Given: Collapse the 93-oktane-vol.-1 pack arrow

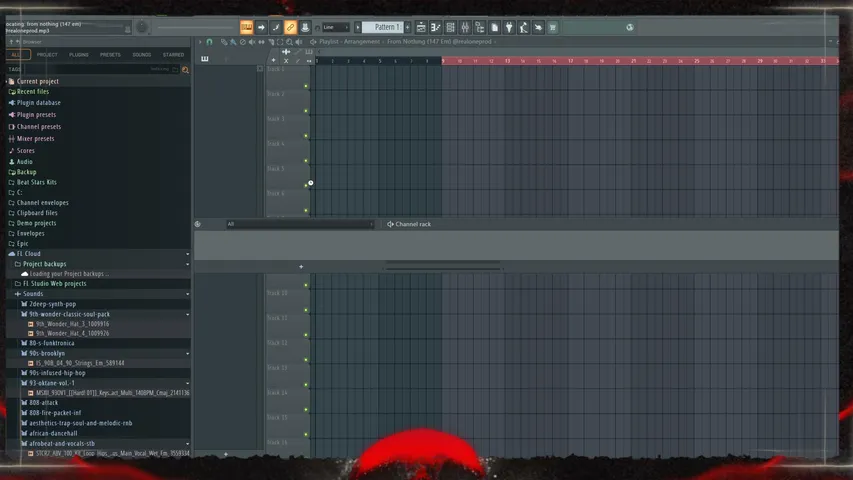Looking at the screenshot, I should [188, 383].
